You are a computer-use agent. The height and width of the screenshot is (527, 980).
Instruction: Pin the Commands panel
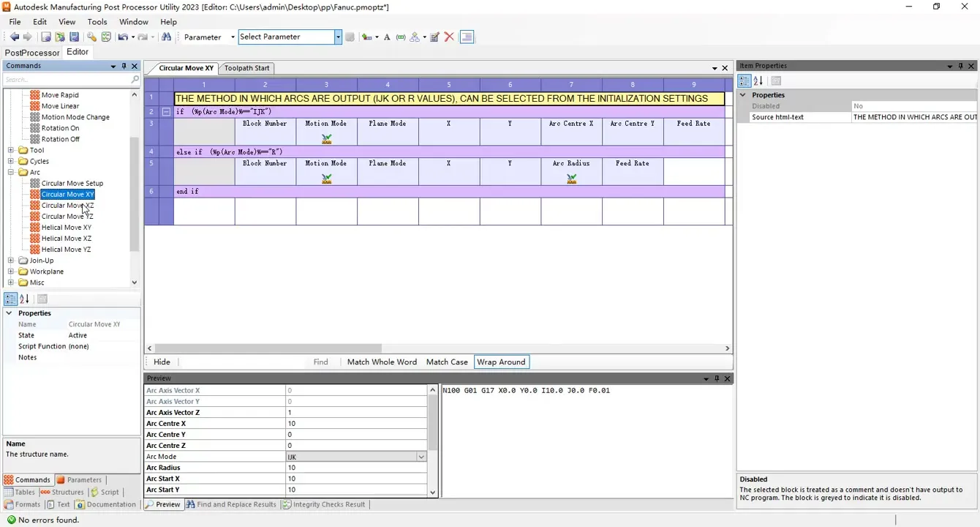point(124,66)
